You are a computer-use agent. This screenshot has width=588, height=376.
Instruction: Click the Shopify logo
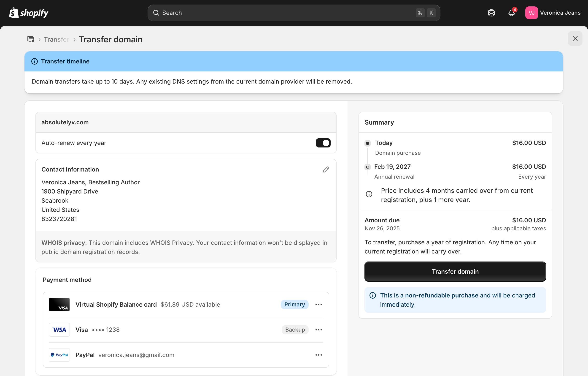pyautogui.click(x=29, y=13)
